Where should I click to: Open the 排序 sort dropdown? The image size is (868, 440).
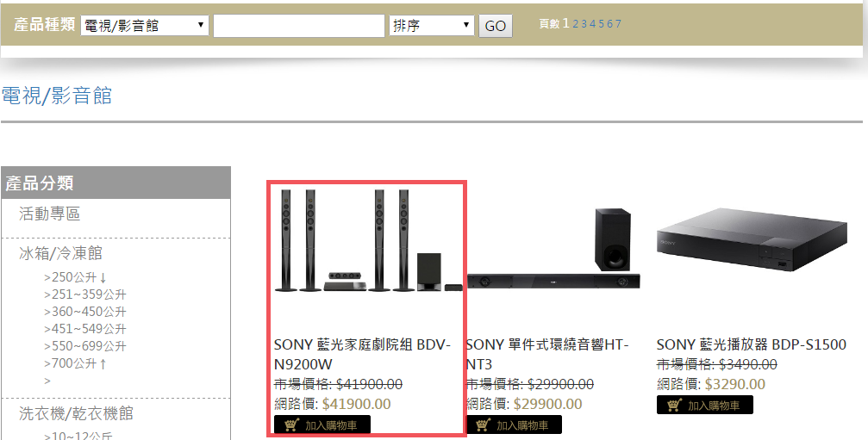[432, 26]
